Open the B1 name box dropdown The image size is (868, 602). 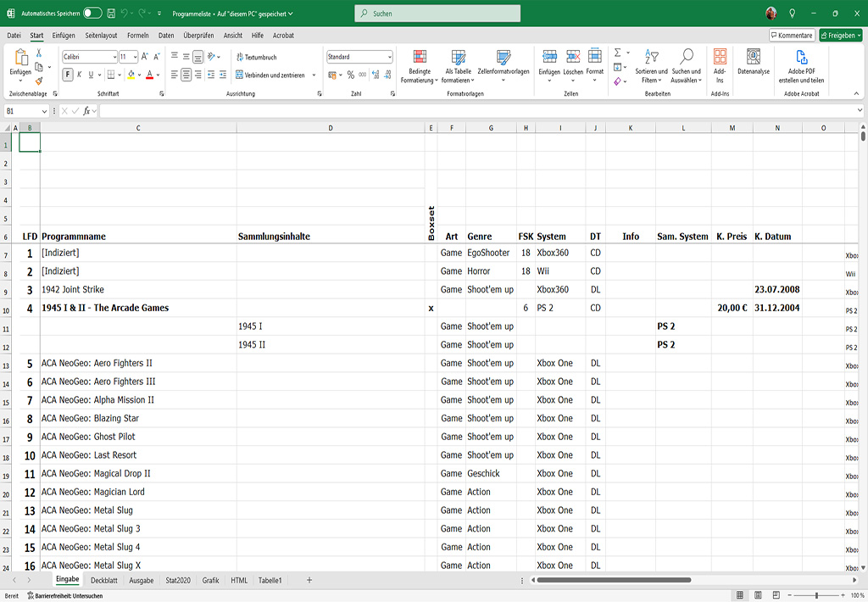click(x=44, y=111)
